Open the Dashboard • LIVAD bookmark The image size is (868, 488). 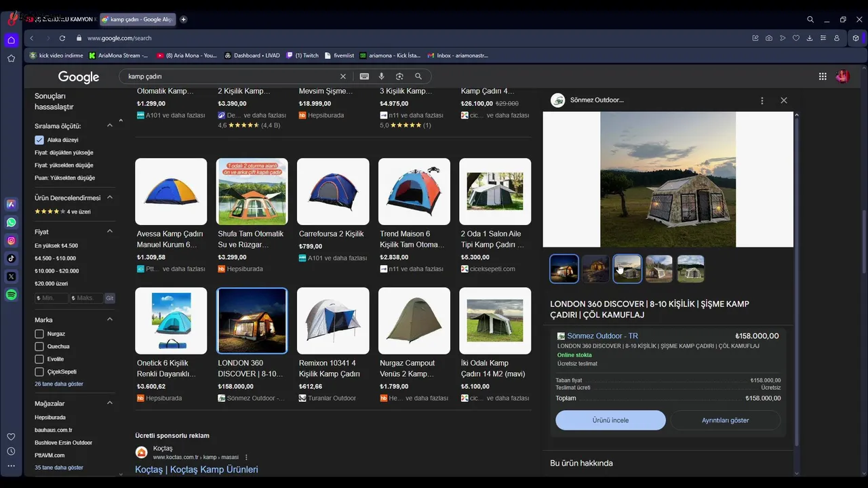coord(253,56)
